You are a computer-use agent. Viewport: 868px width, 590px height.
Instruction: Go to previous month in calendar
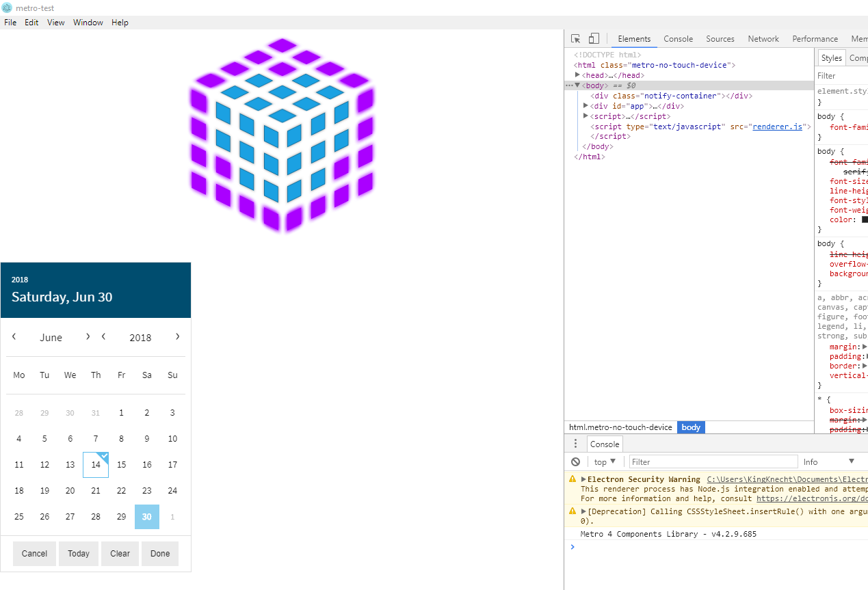pyautogui.click(x=13, y=336)
